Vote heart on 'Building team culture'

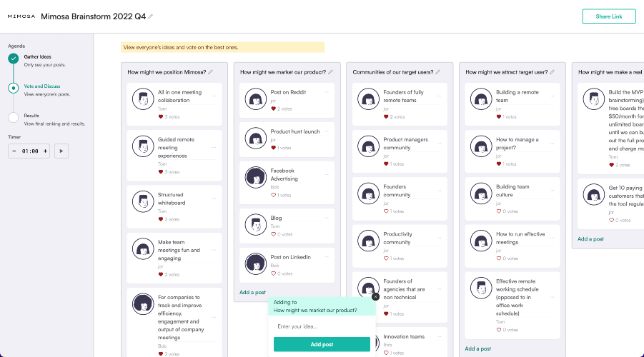coord(499,211)
